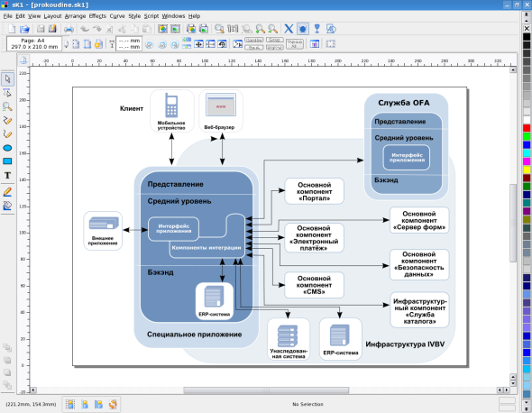Pick the cyan palette color
This screenshot has height=413, width=532.
[x=527, y=153]
